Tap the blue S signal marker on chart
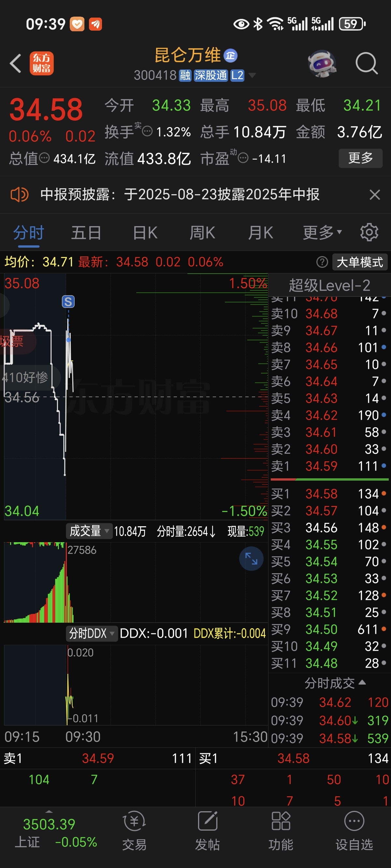 [68, 302]
